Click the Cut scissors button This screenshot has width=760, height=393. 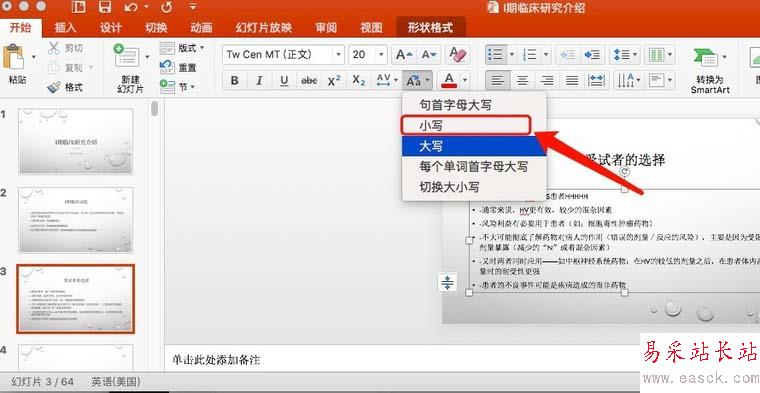pos(65,48)
